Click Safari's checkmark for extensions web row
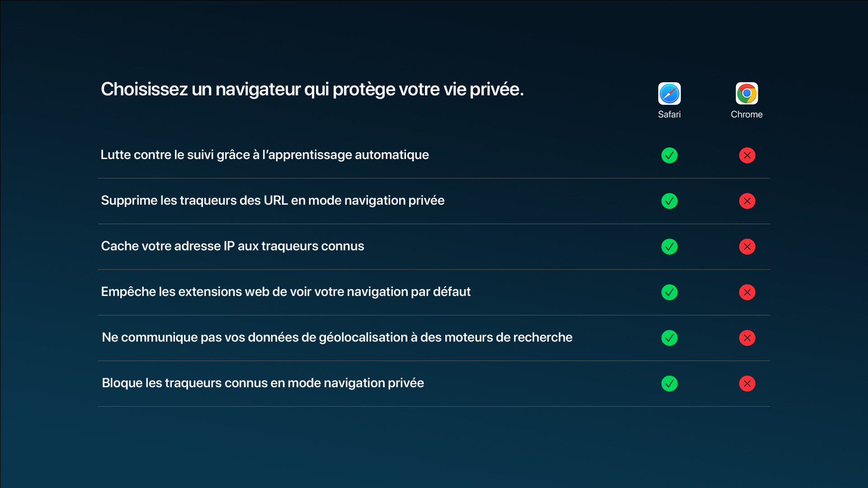Screen dimensions: 868x488 [670, 292]
